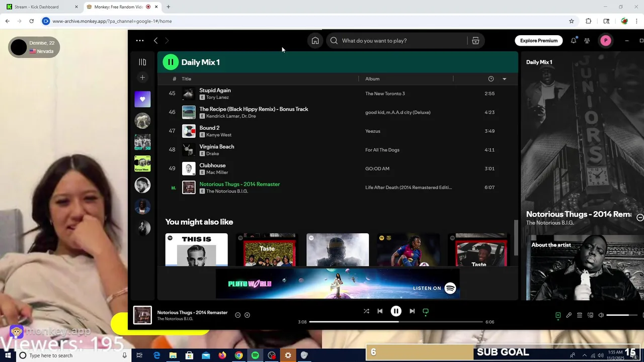
Task: Go back in Spotify navigation
Action: (x=155, y=41)
